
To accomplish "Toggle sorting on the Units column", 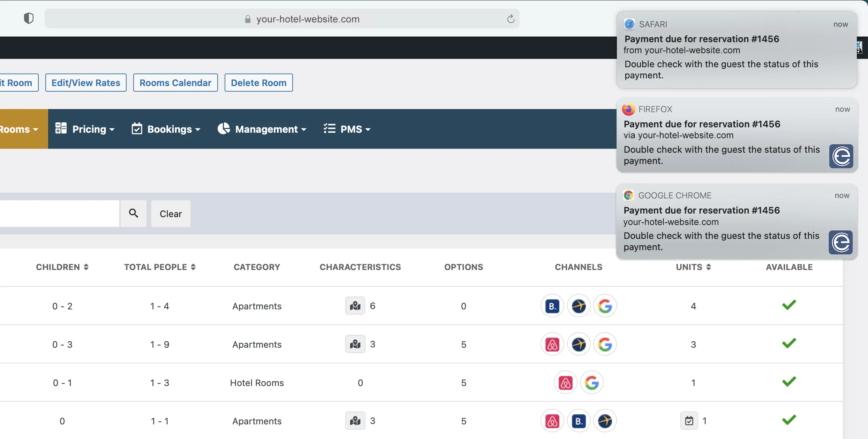I will pyautogui.click(x=709, y=267).
